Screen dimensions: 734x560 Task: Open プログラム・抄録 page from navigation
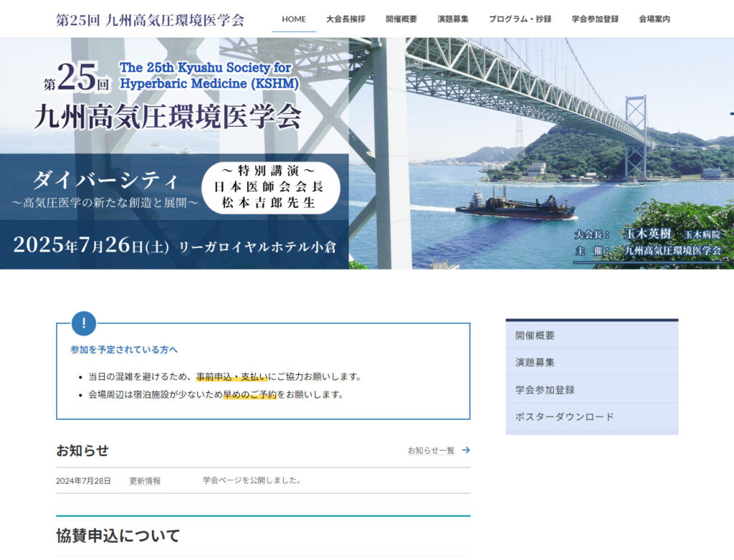pyautogui.click(x=520, y=19)
